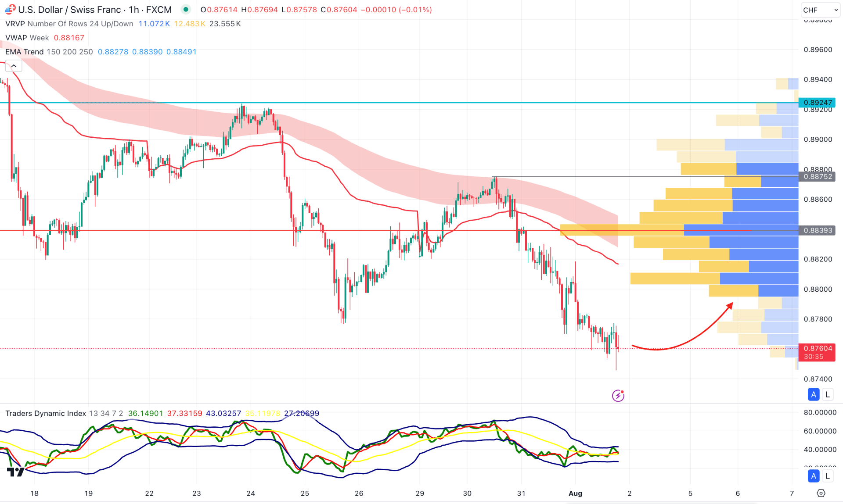Viewport: 843px width, 504px height.
Task: Click the Aug date on time axis
Action: tap(575, 493)
